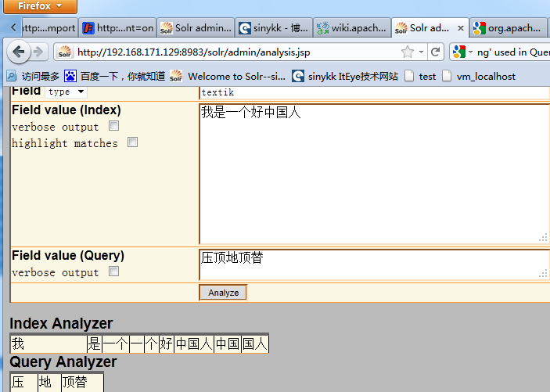
Task: Click the Google favicon on 'org.apach...' tab
Action: (479, 28)
